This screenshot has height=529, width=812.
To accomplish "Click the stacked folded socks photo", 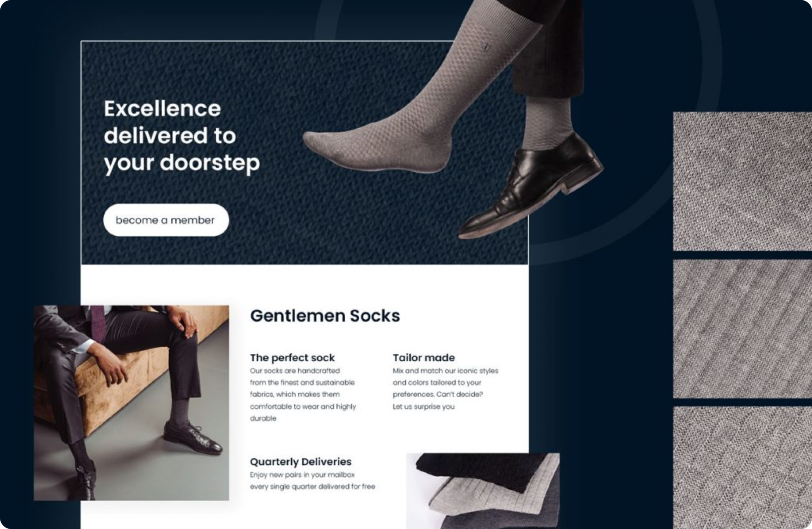I will point(483,491).
